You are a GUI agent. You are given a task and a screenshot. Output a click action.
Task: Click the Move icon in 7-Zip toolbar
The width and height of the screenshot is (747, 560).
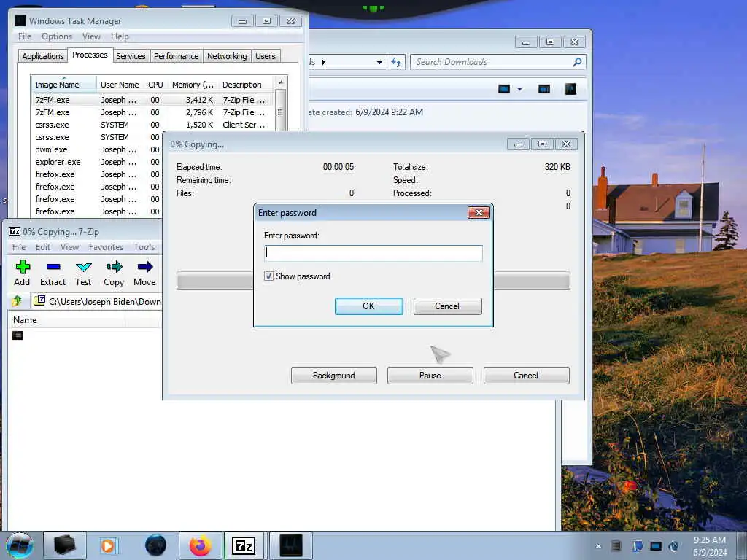pyautogui.click(x=145, y=267)
